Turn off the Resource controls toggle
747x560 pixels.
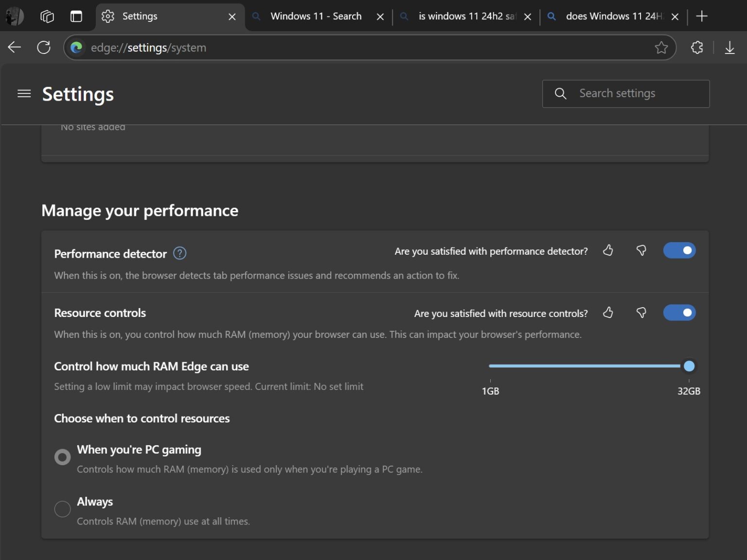(679, 313)
